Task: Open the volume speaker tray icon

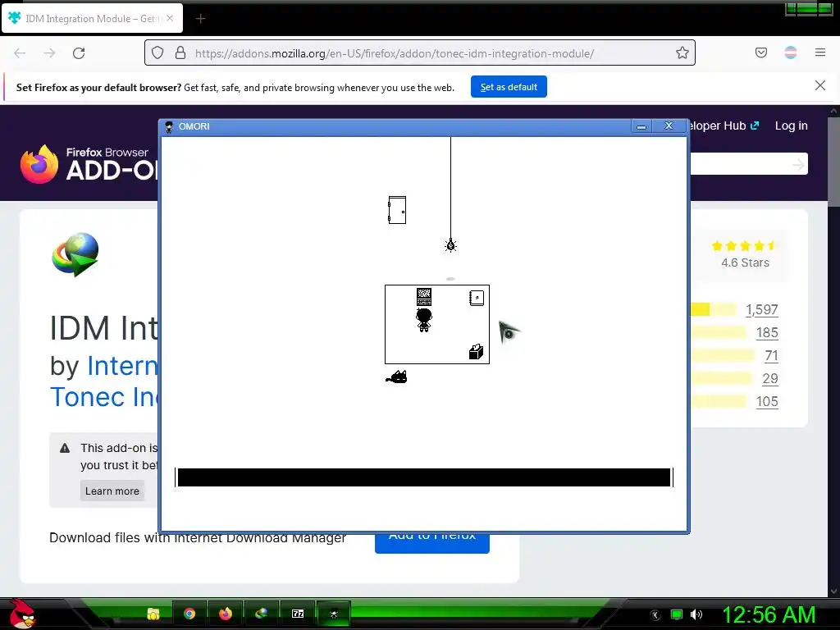Action: (x=696, y=614)
